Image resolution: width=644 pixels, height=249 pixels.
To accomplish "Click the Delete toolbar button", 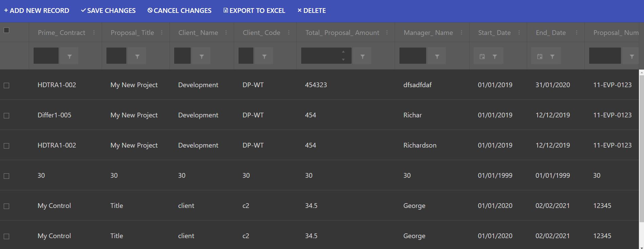I will [x=312, y=11].
